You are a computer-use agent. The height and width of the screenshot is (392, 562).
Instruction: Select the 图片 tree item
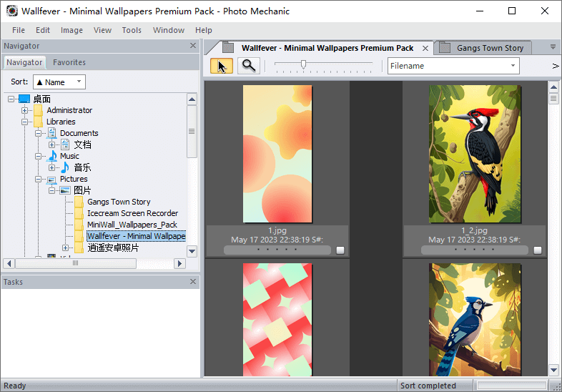tap(82, 190)
